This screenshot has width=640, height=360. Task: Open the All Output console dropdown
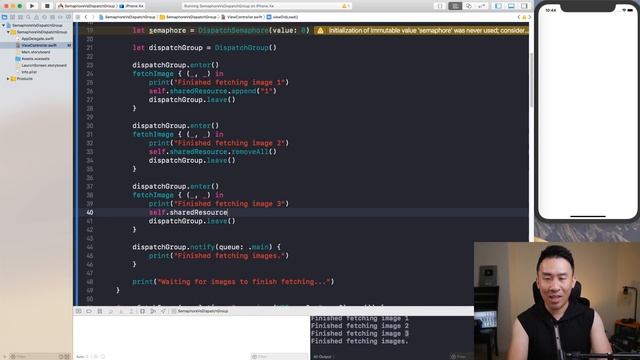[324, 357]
